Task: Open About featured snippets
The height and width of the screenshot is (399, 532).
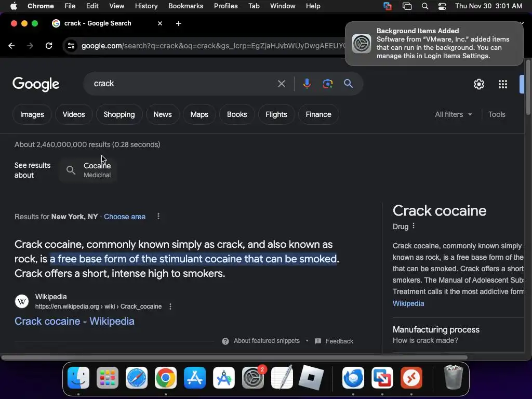Action: 261,341
